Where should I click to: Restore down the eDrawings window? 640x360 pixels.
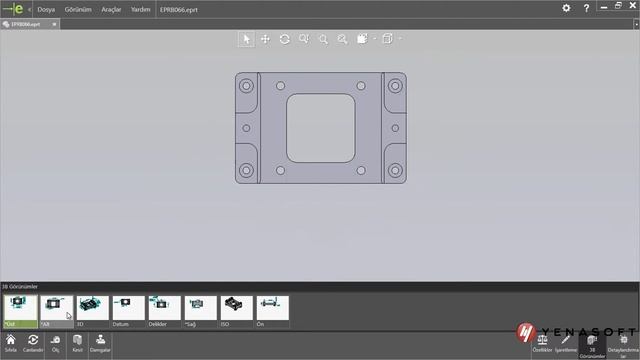click(x=618, y=6)
